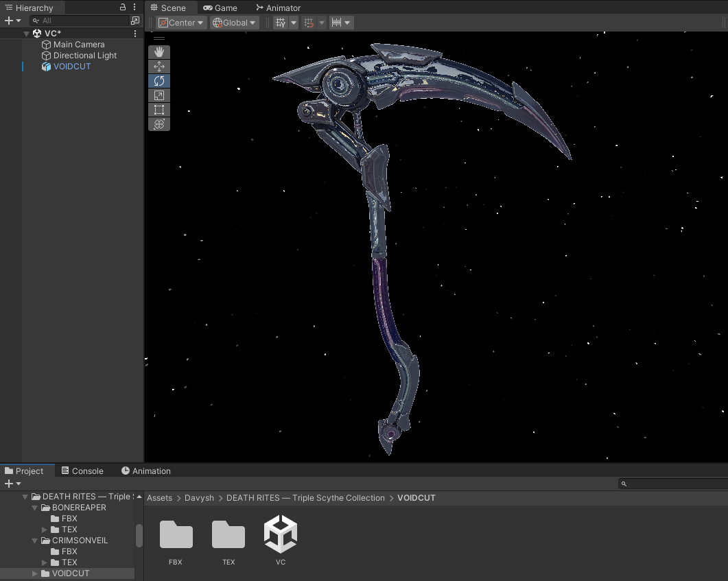The width and height of the screenshot is (728, 581).
Task: Collapse the BONEREAPER folder
Action: pyautogui.click(x=34, y=508)
